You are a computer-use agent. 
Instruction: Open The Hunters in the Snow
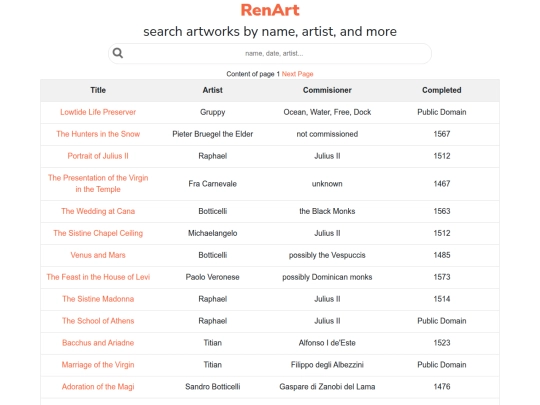pyautogui.click(x=98, y=134)
